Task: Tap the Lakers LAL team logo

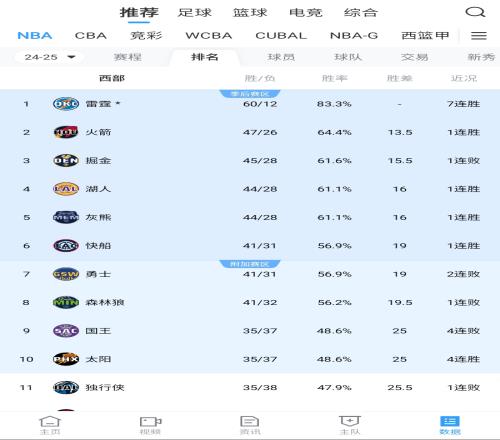Action: point(66,189)
